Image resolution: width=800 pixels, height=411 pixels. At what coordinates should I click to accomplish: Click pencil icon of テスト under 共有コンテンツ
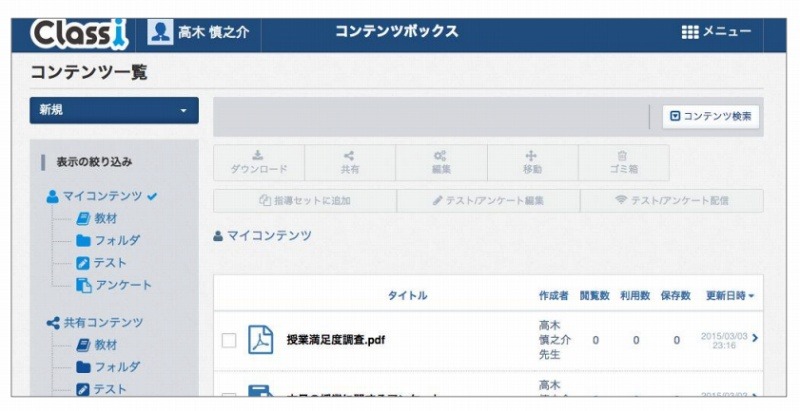point(83,390)
